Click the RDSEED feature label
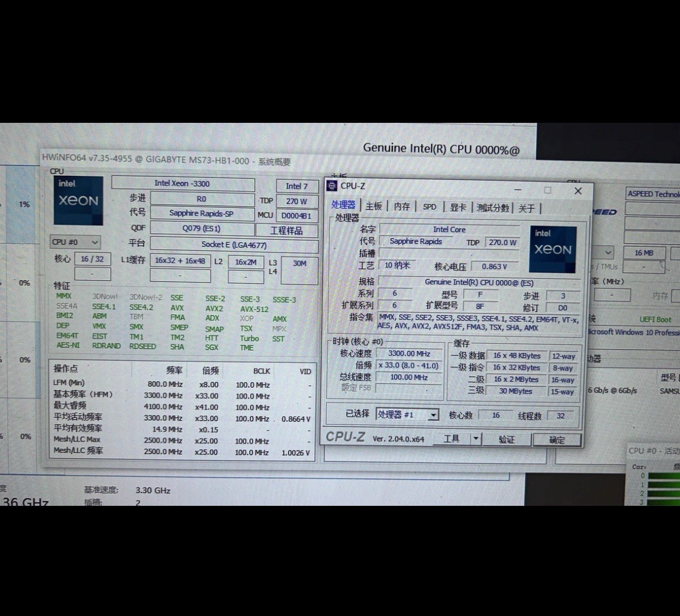 coord(142,346)
